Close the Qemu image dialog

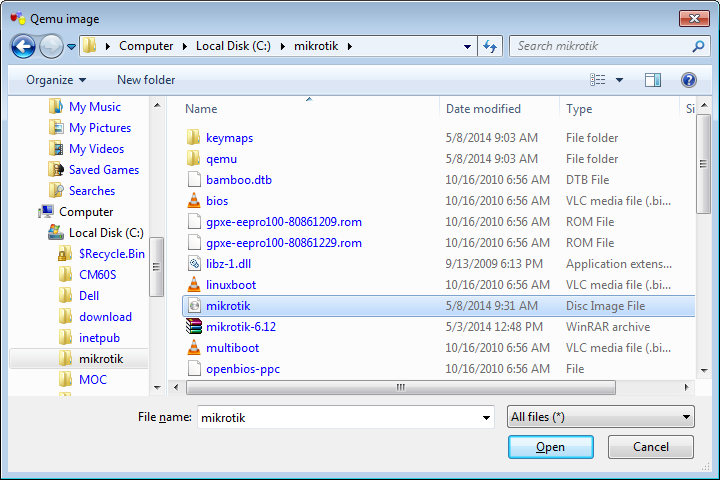pos(694,18)
